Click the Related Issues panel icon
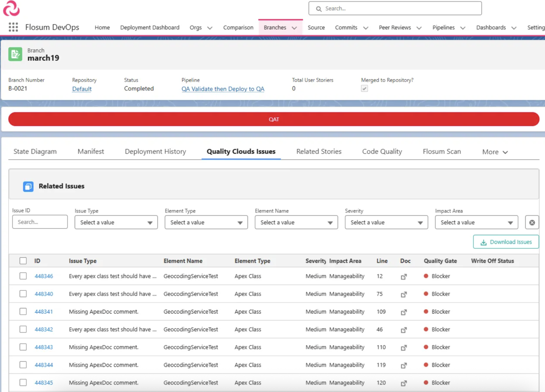The height and width of the screenshot is (392, 545). [x=28, y=186]
